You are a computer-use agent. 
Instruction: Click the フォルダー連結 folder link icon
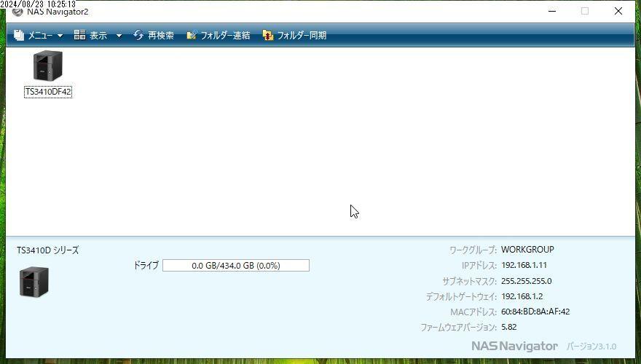192,35
